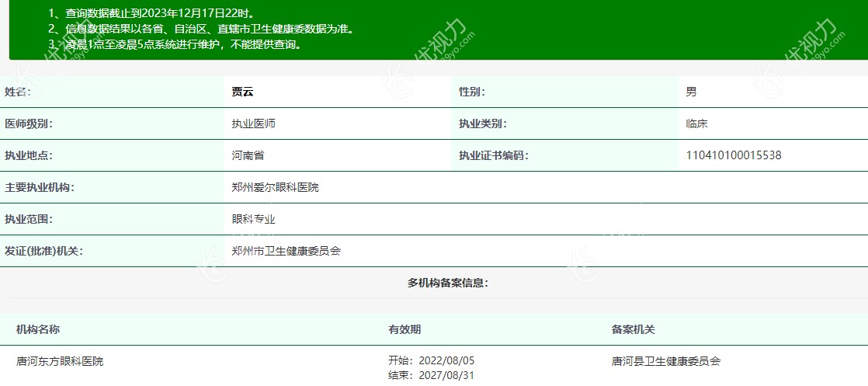Click the 备案机关 column header
Screen dimensions: 868x386
634,329
